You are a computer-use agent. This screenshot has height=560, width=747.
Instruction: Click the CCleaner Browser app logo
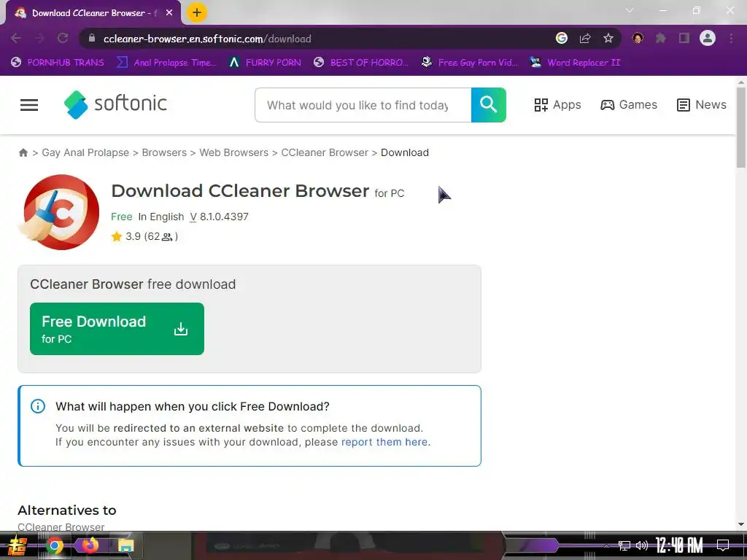click(60, 212)
